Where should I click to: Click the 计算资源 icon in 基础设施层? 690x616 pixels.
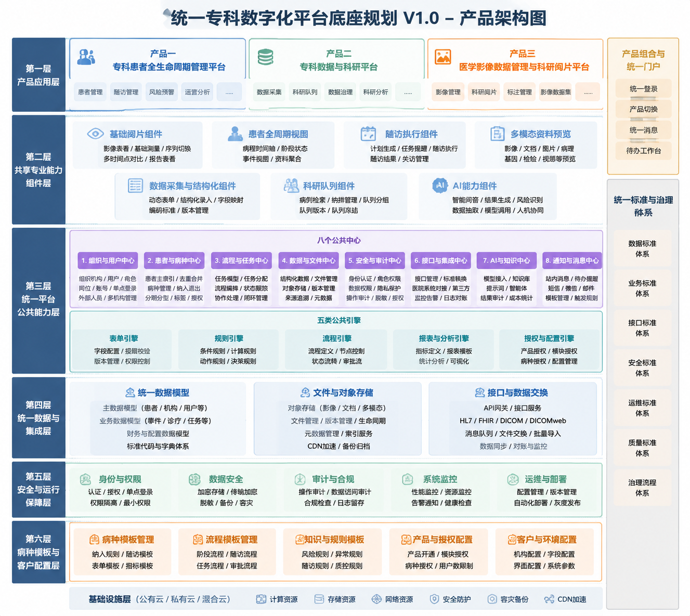[261, 599]
